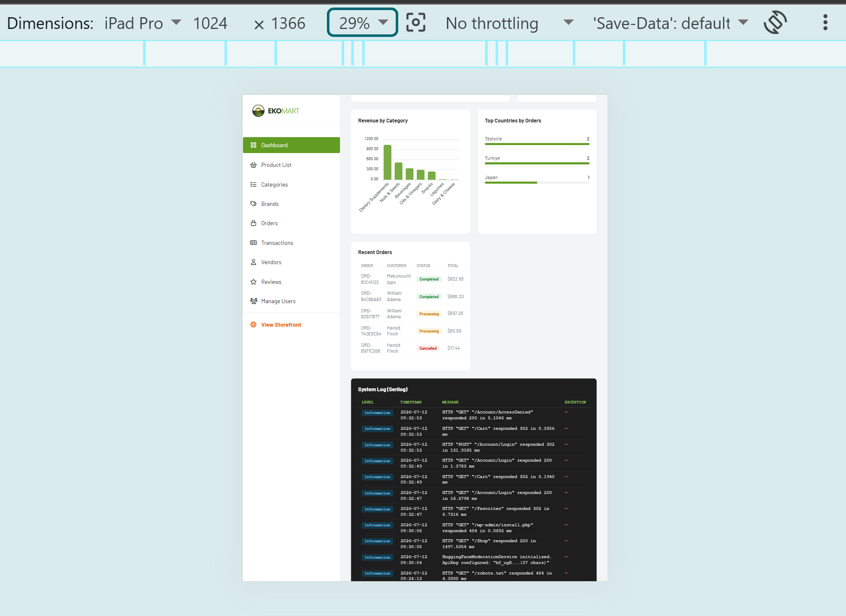846x616 pixels.
Task: Click the $888.20 order total
Action: click(455, 296)
